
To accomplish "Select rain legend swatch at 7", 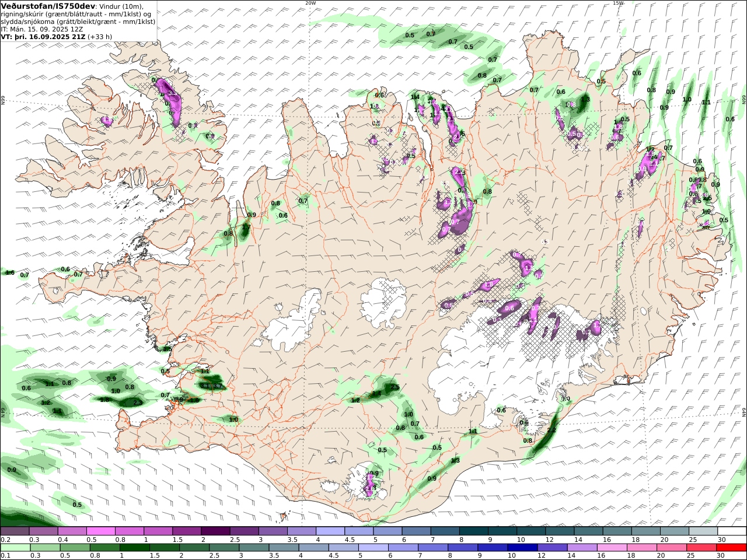I will [x=432, y=548].
